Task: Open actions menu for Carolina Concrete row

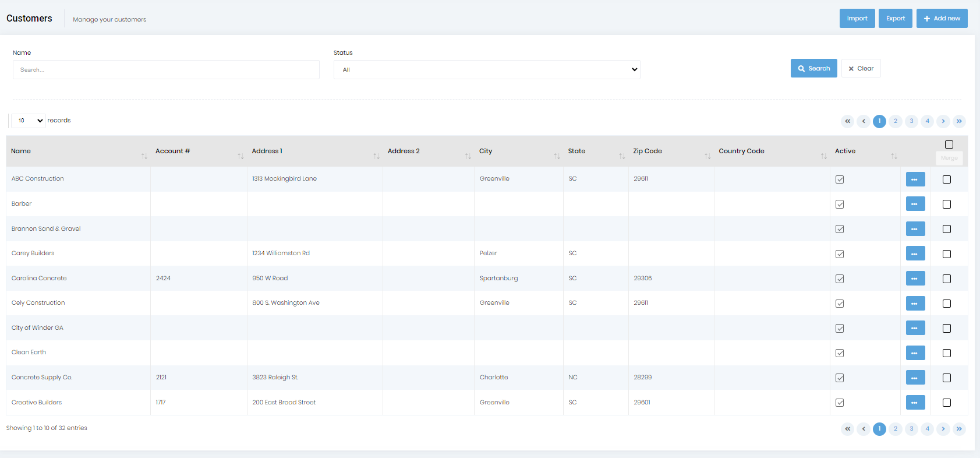Action: (x=915, y=279)
